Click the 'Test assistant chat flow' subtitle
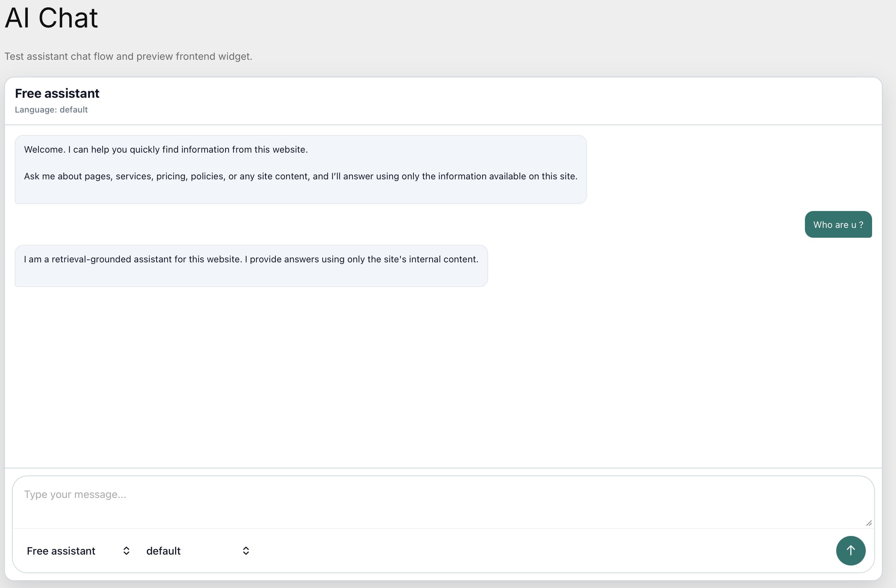This screenshot has width=896, height=588. tap(128, 57)
